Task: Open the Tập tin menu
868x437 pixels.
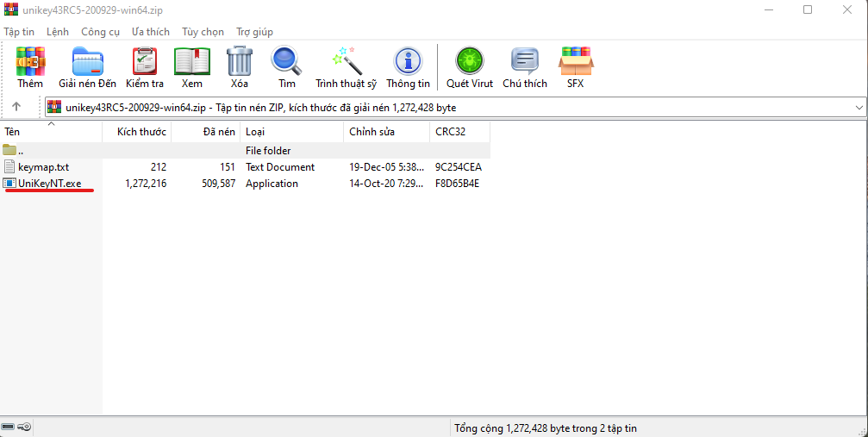Action: click(19, 32)
